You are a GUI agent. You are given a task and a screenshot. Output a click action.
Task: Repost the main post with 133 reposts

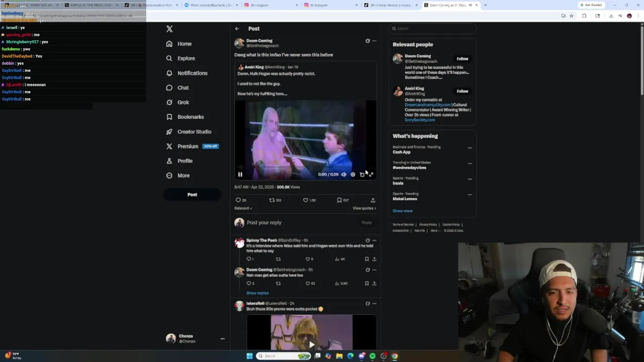pyautogui.click(x=275, y=200)
